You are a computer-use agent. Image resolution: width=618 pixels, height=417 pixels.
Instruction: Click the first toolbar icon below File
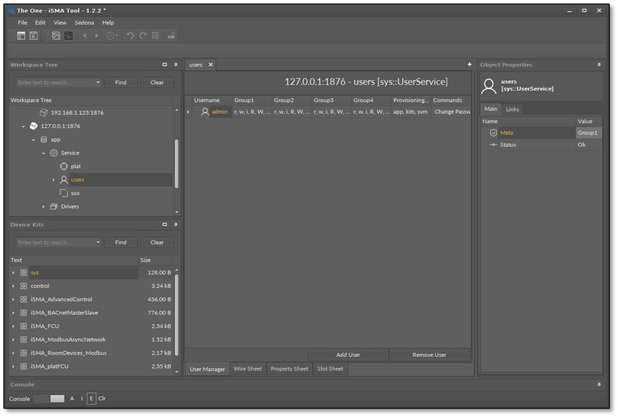(21, 36)
